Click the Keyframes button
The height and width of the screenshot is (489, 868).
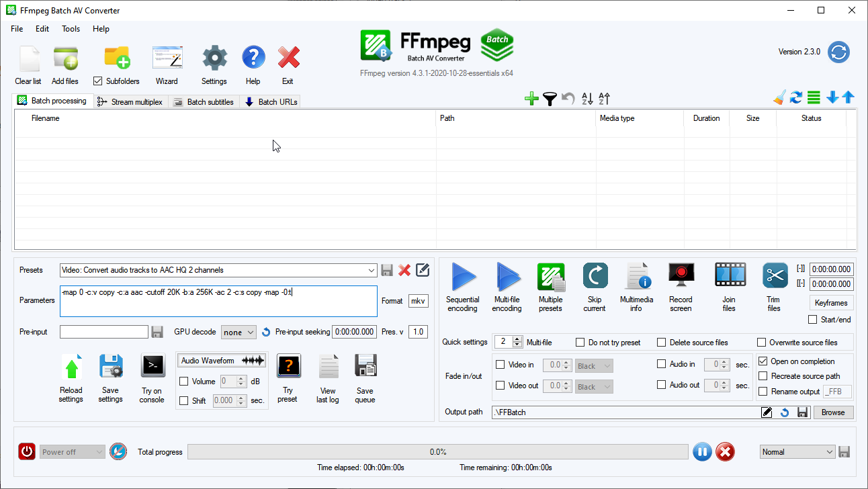(x=831, y=302)
